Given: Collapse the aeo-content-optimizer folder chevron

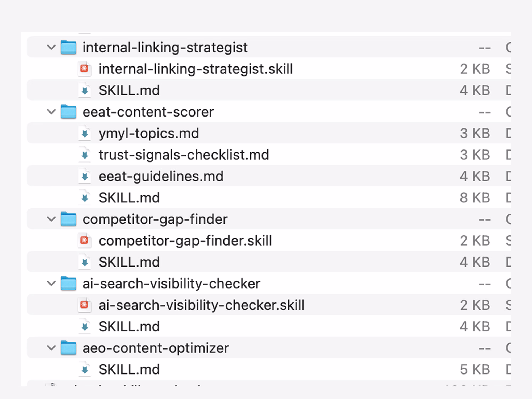Looking at the screenshot, I should click(x=51, y=348).
